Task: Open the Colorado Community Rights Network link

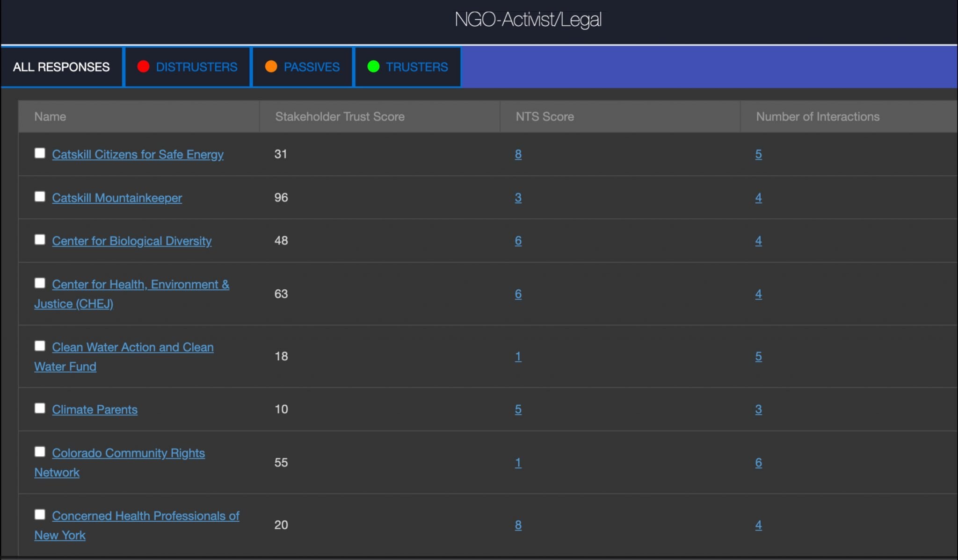Action: 119,463
